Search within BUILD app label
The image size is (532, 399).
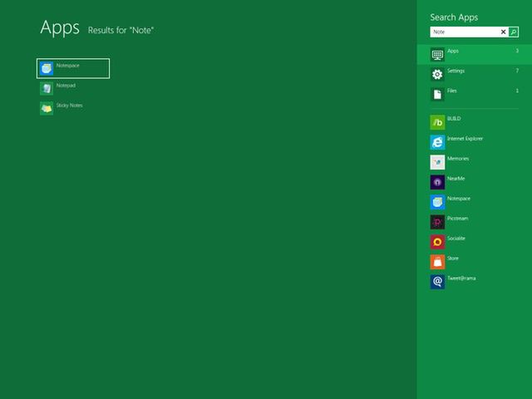pos(454,119)
